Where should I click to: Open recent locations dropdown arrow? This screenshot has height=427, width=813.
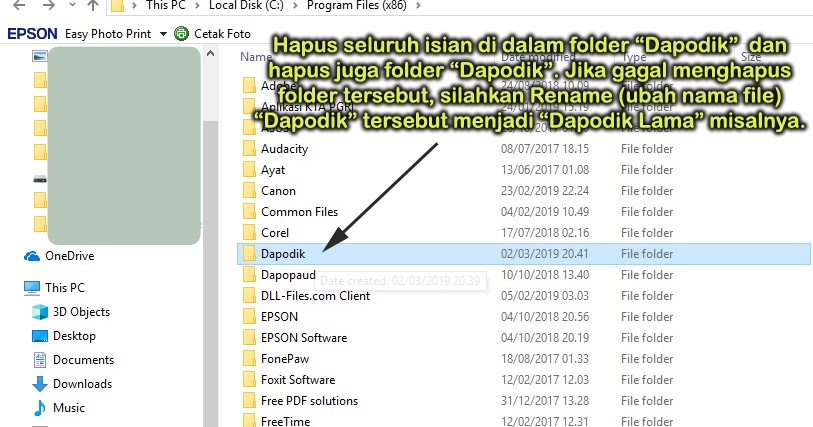point(72,5)
